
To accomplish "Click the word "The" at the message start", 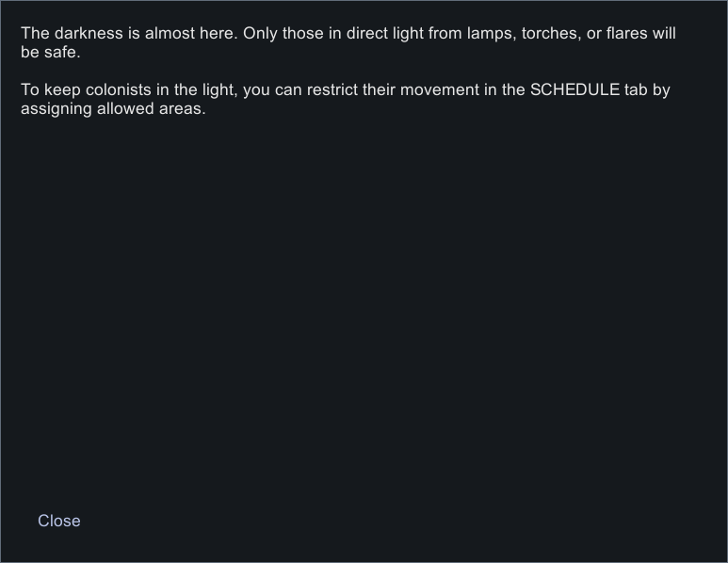I will click(x=35, y=34).
